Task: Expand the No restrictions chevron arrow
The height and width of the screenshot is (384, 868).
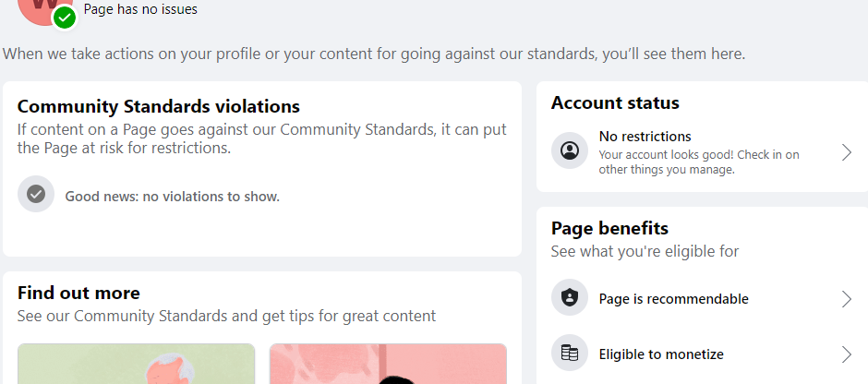Action: 847,152
